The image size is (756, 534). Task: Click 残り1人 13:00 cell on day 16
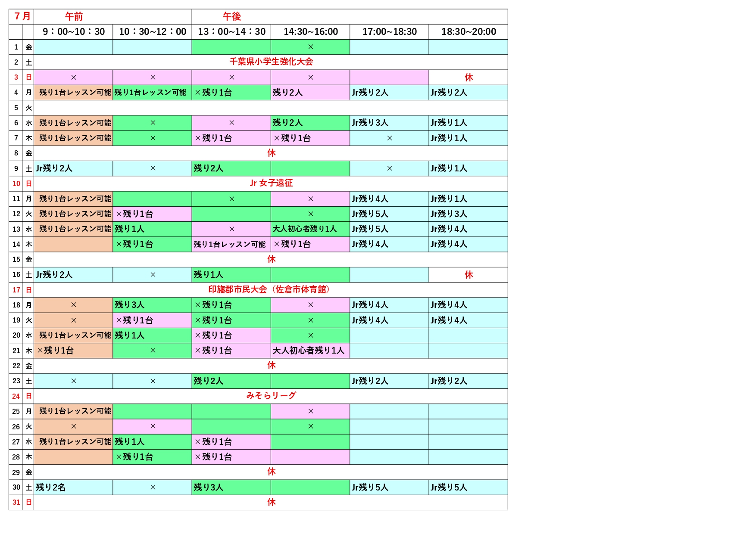pos(231,275)
